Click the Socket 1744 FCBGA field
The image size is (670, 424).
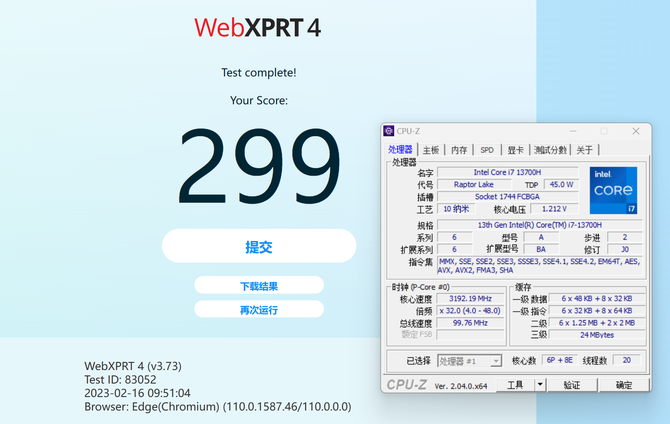coord(508,197)
